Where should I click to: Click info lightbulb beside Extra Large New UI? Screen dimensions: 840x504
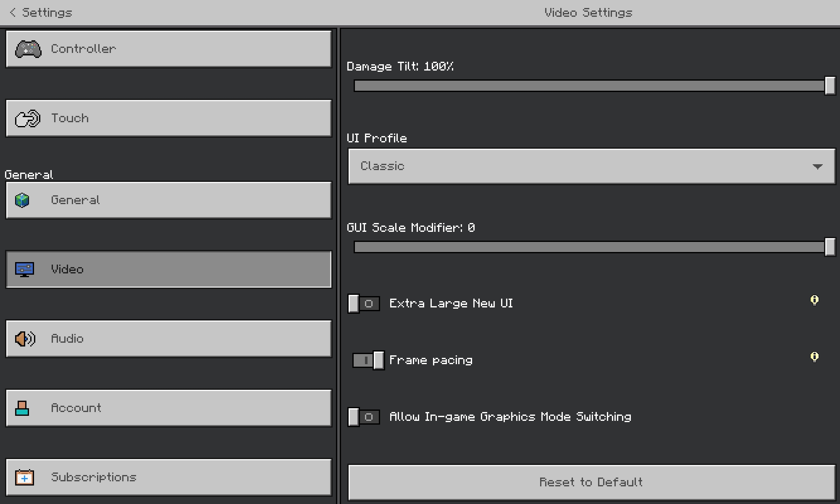click(x=814, y=300)
